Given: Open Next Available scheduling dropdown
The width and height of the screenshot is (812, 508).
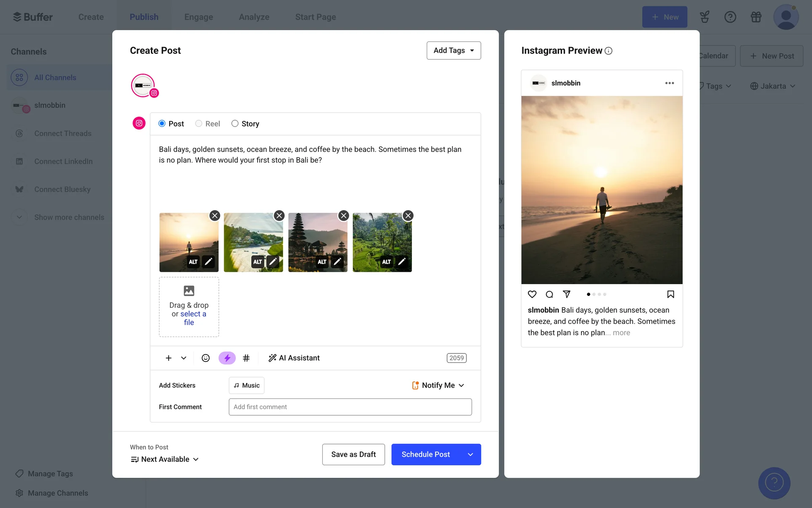Looking at the screenshot, I should click(165, 459).
